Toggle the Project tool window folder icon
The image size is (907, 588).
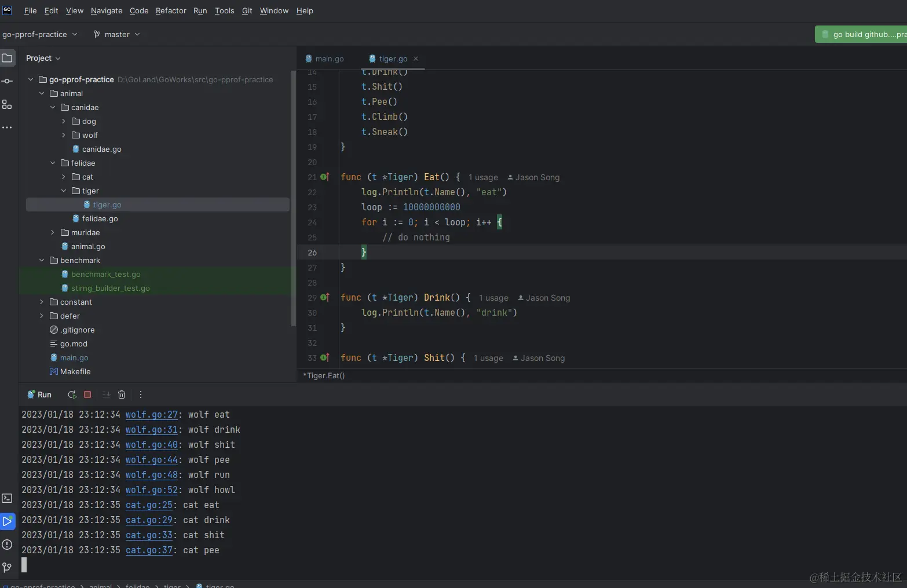[x=7, y=58]
